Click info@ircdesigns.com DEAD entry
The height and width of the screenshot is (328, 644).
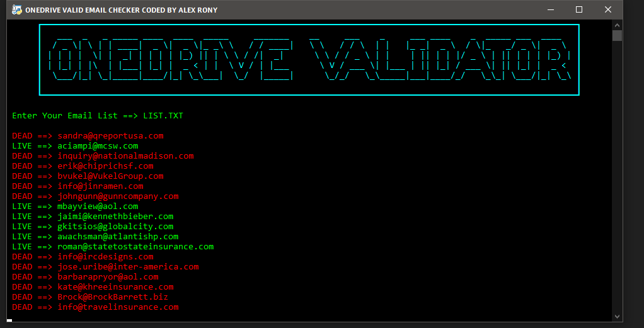[83, 257]
